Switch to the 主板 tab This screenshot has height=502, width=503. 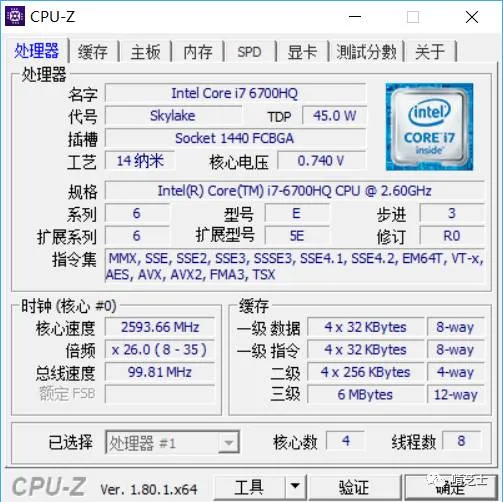pos(145,52)
